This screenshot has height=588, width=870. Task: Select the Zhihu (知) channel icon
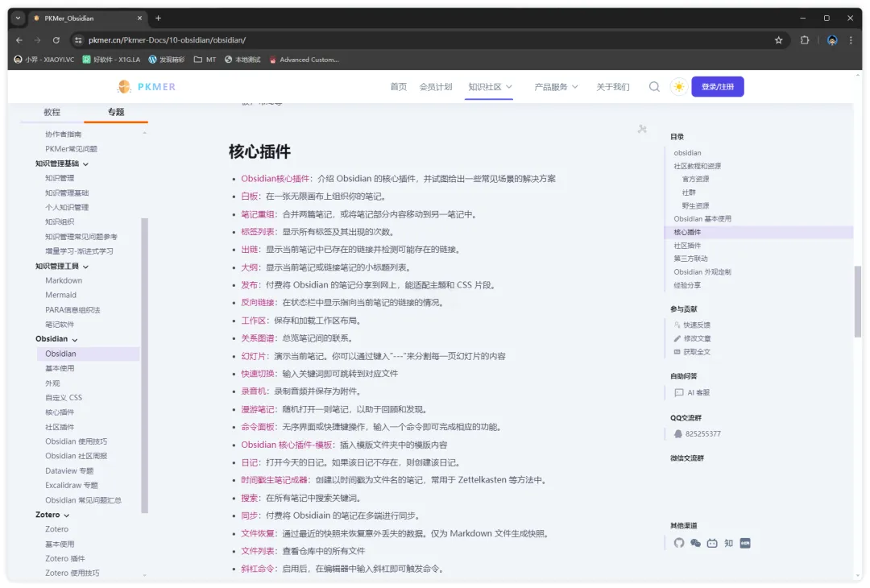pos(728,543)
